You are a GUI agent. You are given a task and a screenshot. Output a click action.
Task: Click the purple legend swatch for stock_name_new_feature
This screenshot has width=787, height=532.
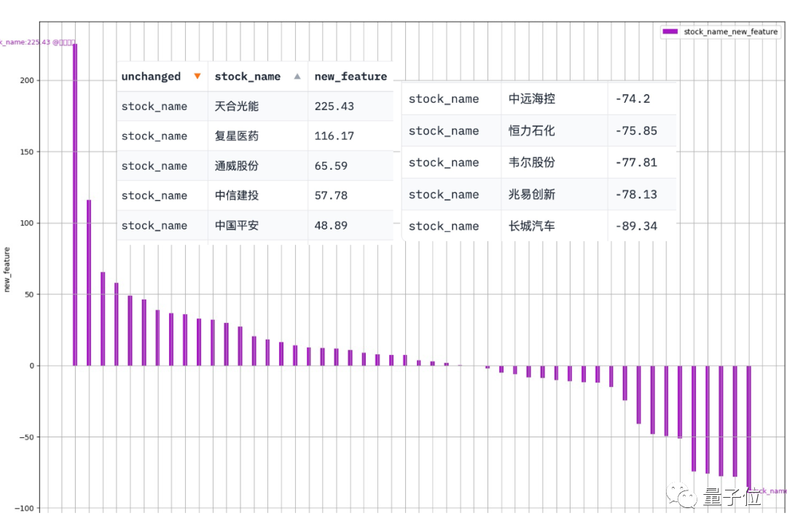670,31
